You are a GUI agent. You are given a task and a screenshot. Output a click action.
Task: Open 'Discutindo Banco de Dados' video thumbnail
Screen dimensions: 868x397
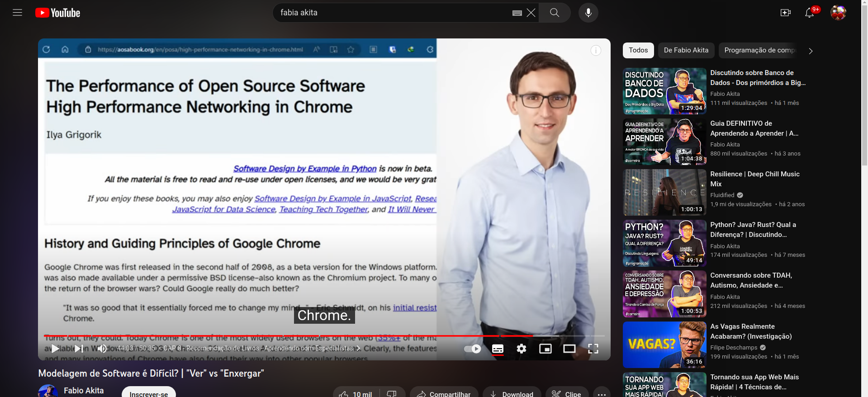click(664, 91)
